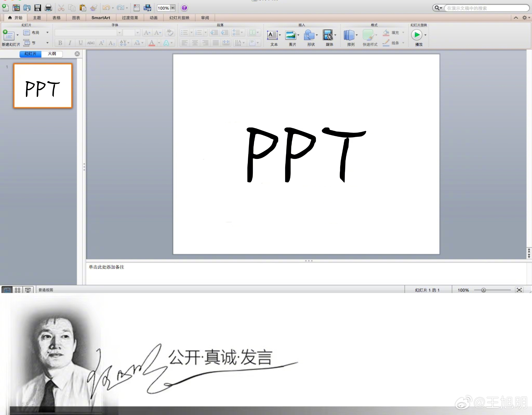This screenshot has height=415, width=532.
Task: Open the 媒体 media icon
Action: pos(328,35)
